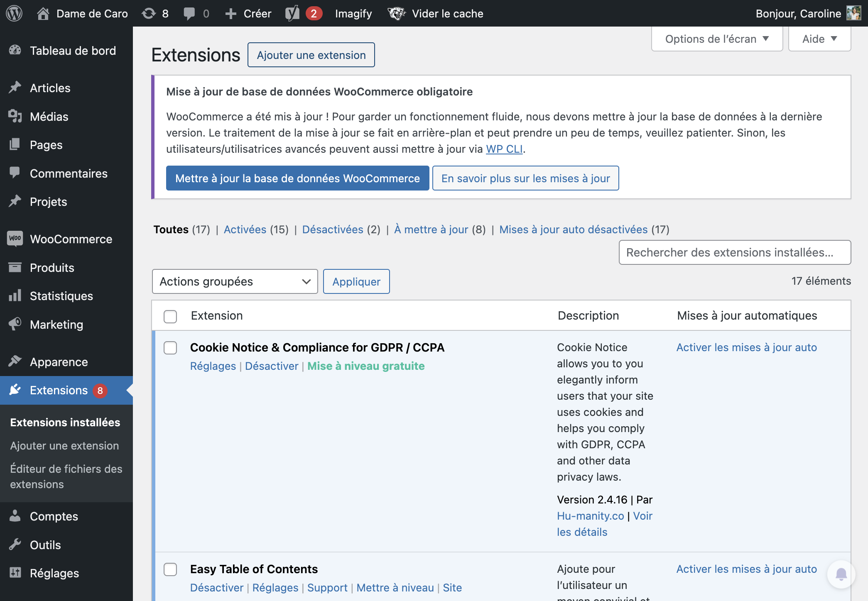The image size is (868, 601).
Task: Filter by Désactivées extensions
Action: click(333, 230)
